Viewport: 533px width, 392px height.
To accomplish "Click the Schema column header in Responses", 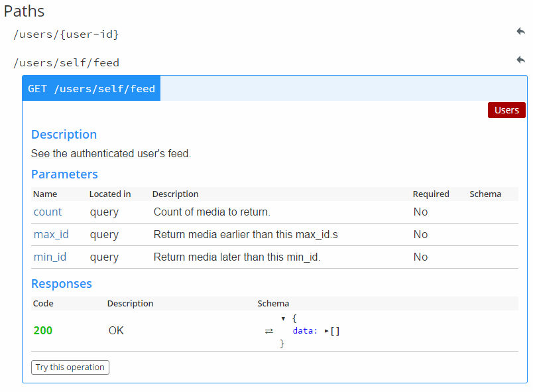I will (x=273, y=303).
